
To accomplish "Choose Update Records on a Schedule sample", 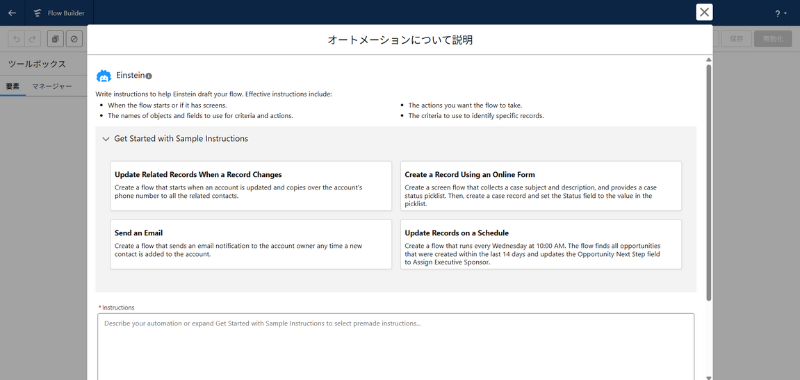I will point(541,244).
